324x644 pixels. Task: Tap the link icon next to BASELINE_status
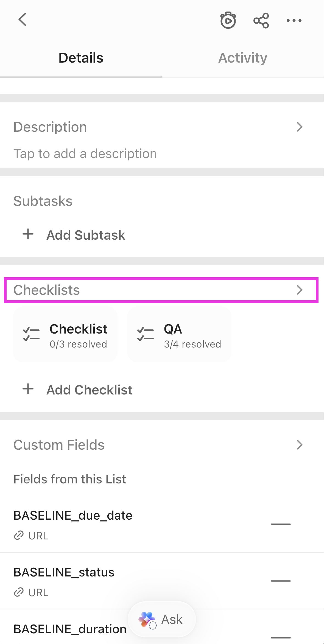click(x=19, y=592)
